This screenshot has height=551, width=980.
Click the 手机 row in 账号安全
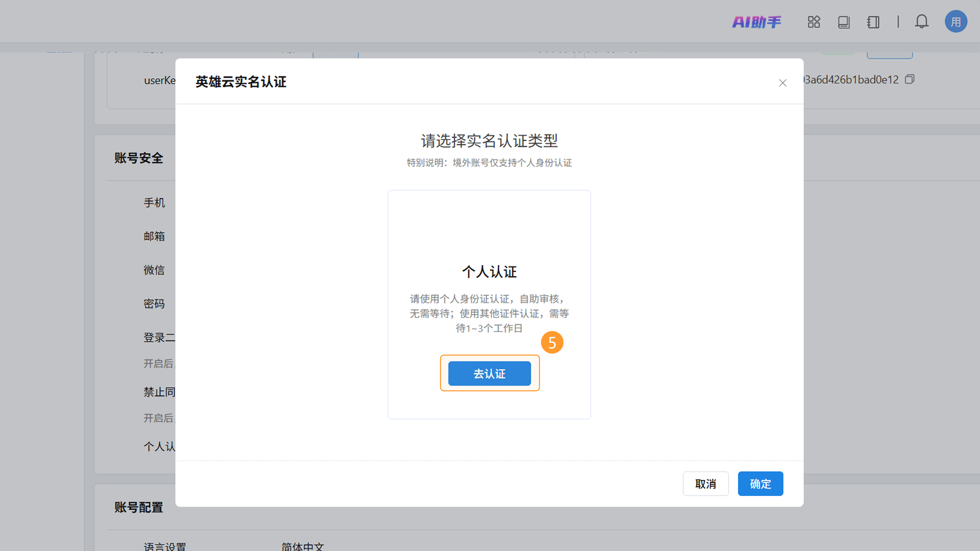[x=154, y=203]
